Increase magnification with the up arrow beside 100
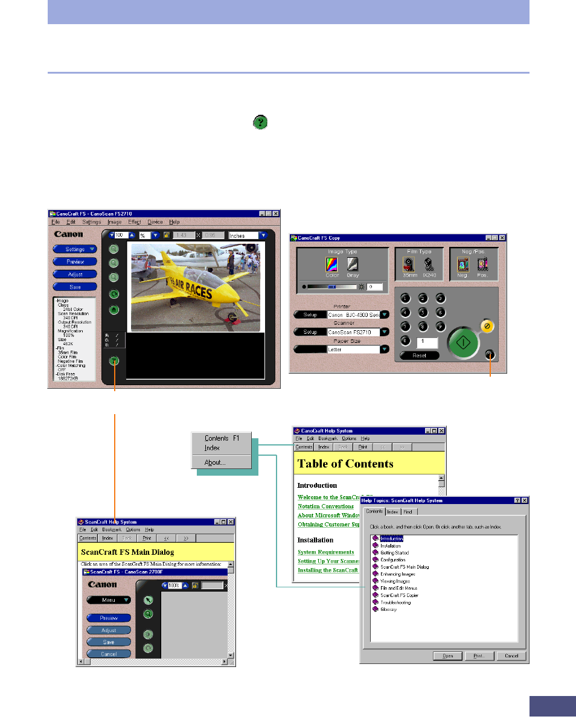 click(x=132, y=235)
